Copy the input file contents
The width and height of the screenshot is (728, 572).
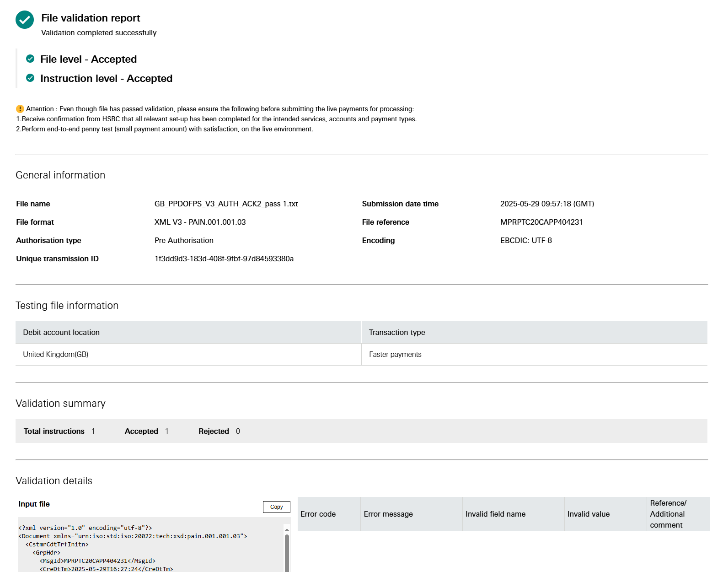point(277,507)
